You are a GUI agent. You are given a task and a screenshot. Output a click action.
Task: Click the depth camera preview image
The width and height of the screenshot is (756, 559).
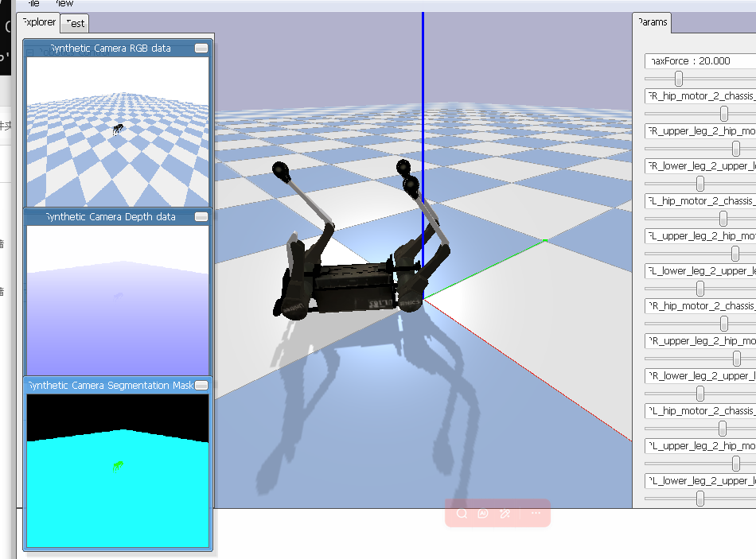click(118, 301)
